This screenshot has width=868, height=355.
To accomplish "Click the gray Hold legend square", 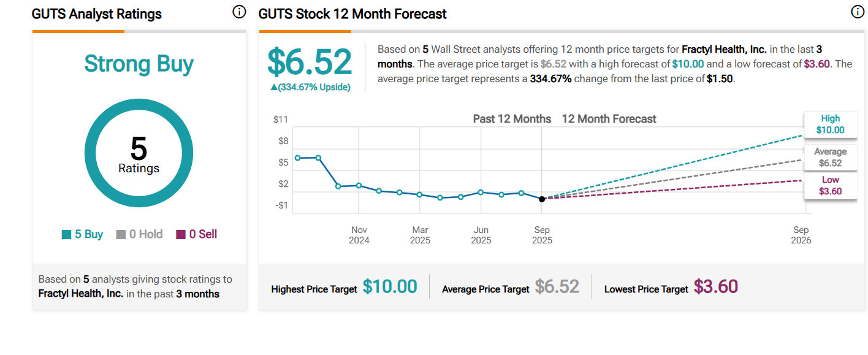I will [x=121, y=234].
